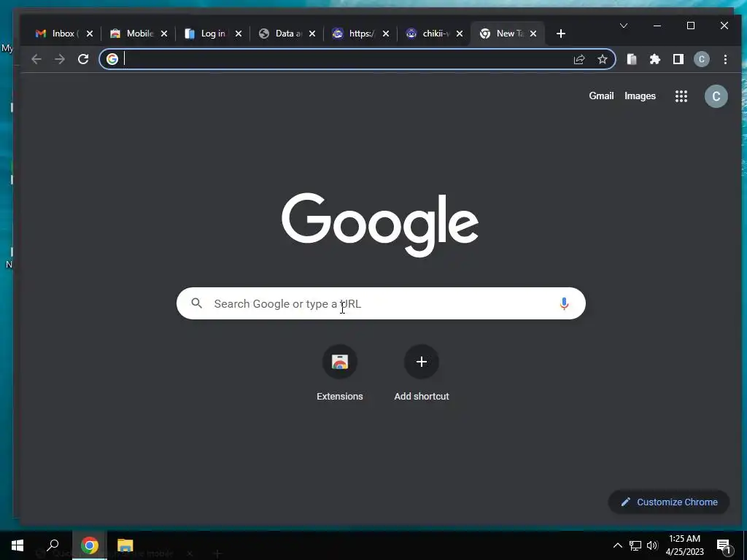Toggle the side panel
This screenshot has width=747, height=560.
point(678,59)
